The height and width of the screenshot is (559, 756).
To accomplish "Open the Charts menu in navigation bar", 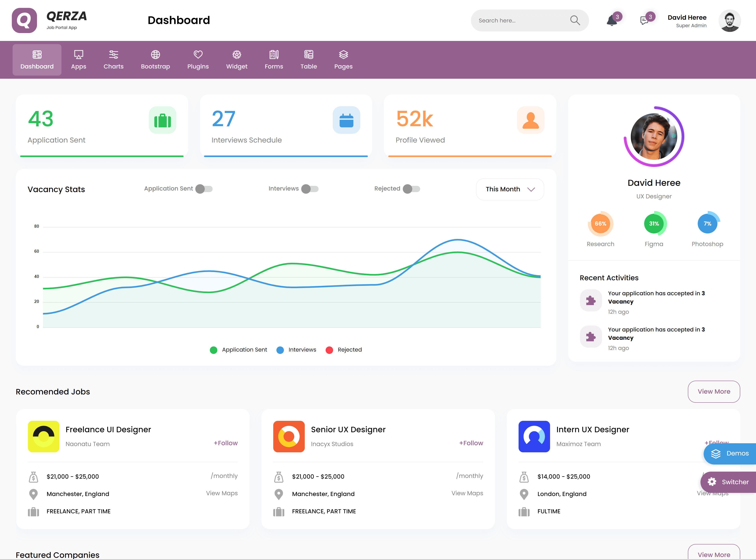I will [113, 60].
